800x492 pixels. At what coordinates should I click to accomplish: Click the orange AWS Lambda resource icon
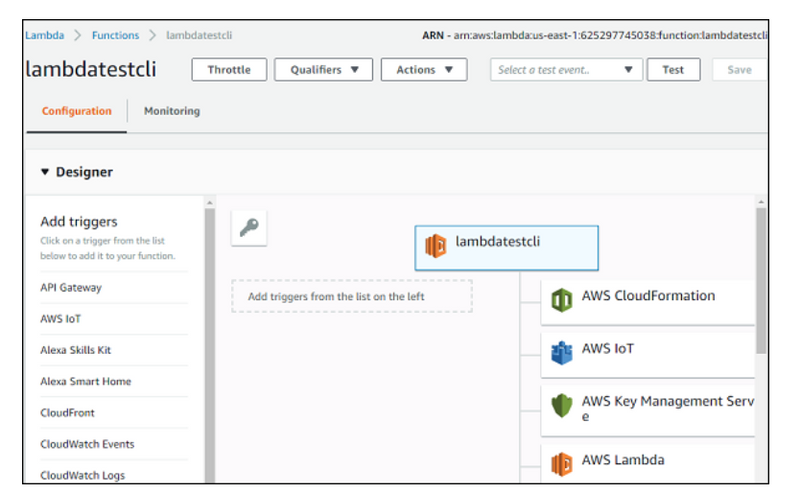pos(561,464)
